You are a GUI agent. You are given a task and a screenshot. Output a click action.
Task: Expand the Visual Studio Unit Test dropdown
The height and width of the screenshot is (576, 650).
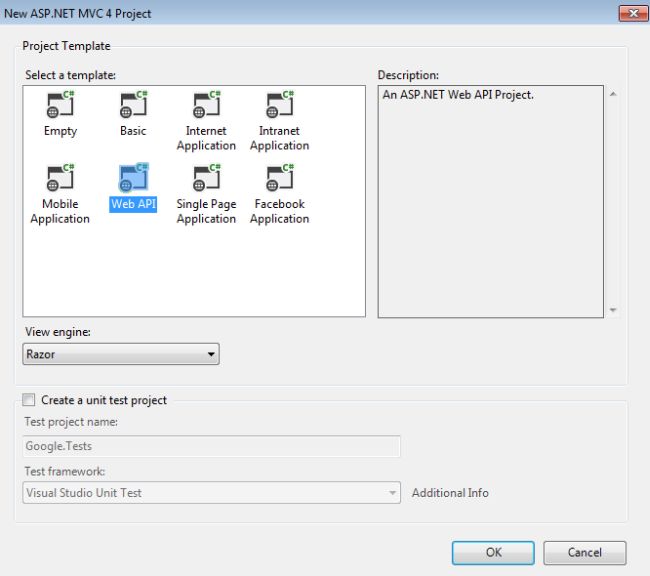pos(211,493)
